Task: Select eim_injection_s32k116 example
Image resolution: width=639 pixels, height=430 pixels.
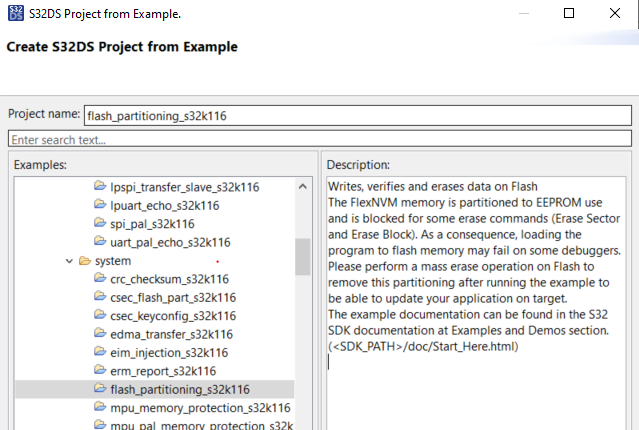Action: (169, 353)
